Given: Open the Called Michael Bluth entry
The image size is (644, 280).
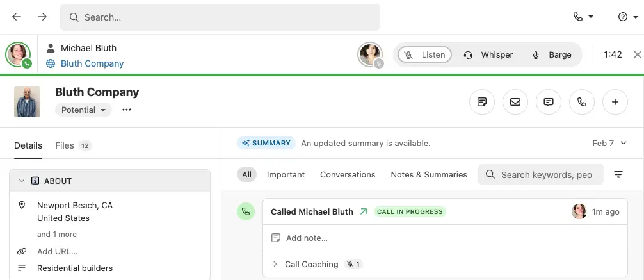Looking at the screenshot, I should pos(312,211).
